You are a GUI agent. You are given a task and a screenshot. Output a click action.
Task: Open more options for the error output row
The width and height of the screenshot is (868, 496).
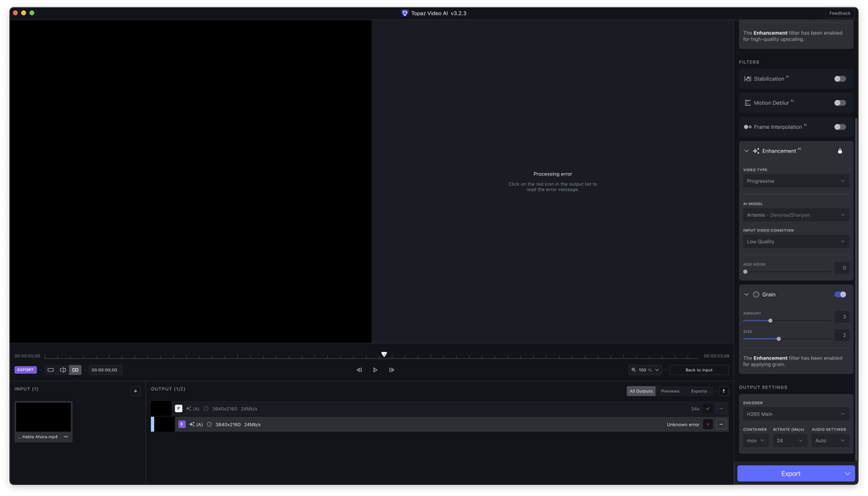point(721,424)
